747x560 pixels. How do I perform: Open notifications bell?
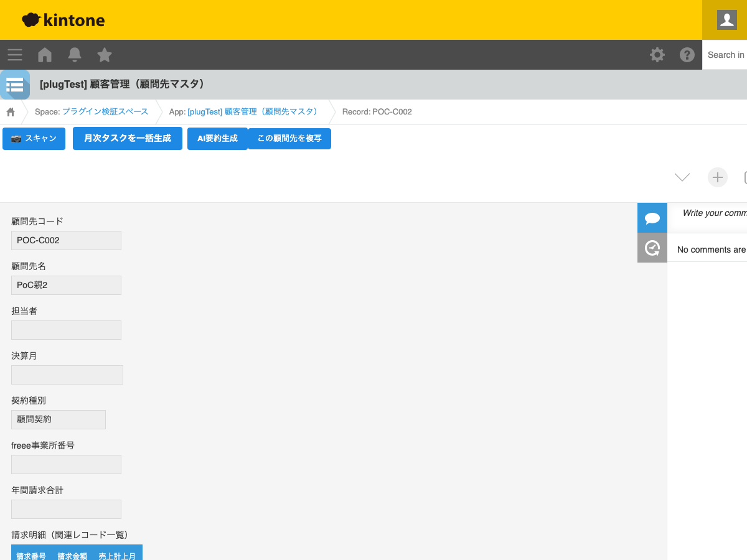75,55
